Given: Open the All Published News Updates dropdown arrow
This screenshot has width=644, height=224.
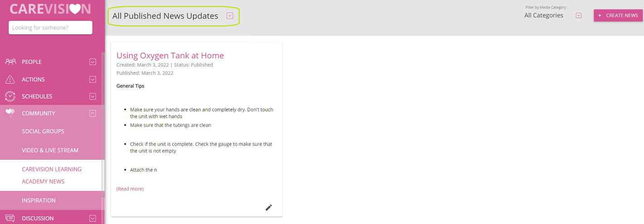Looking at the screenshot, I should pos(230,16).
